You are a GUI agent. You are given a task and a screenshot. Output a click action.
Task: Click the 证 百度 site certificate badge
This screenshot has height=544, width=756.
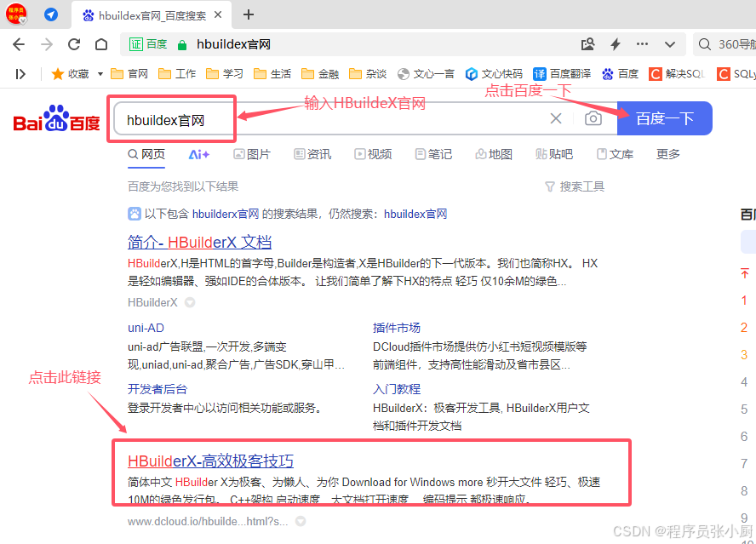click(148, 44)
